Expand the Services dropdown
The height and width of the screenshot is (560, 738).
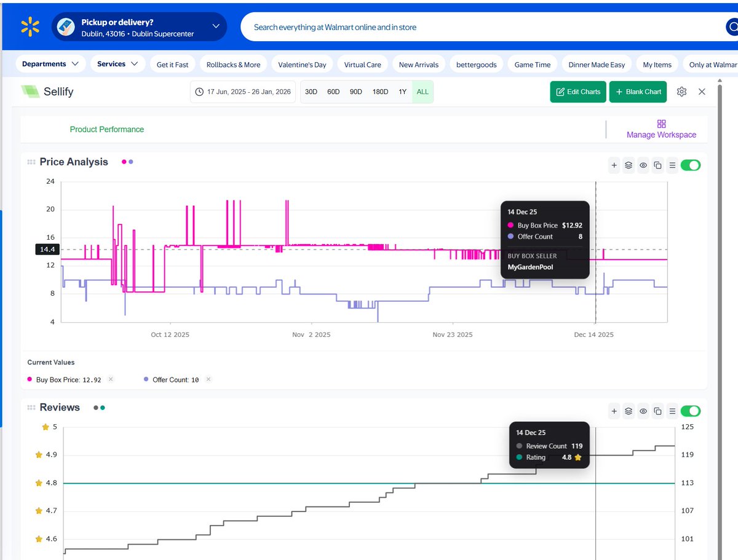(x=117, y=64)
